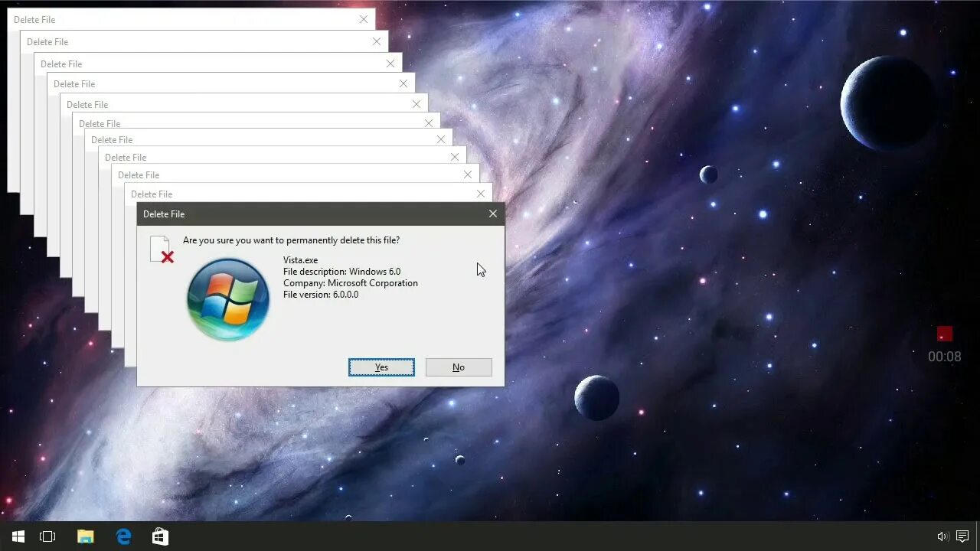Close the front Delete File dialog
This screenshot has width=980, height=551.
[493, 214]
